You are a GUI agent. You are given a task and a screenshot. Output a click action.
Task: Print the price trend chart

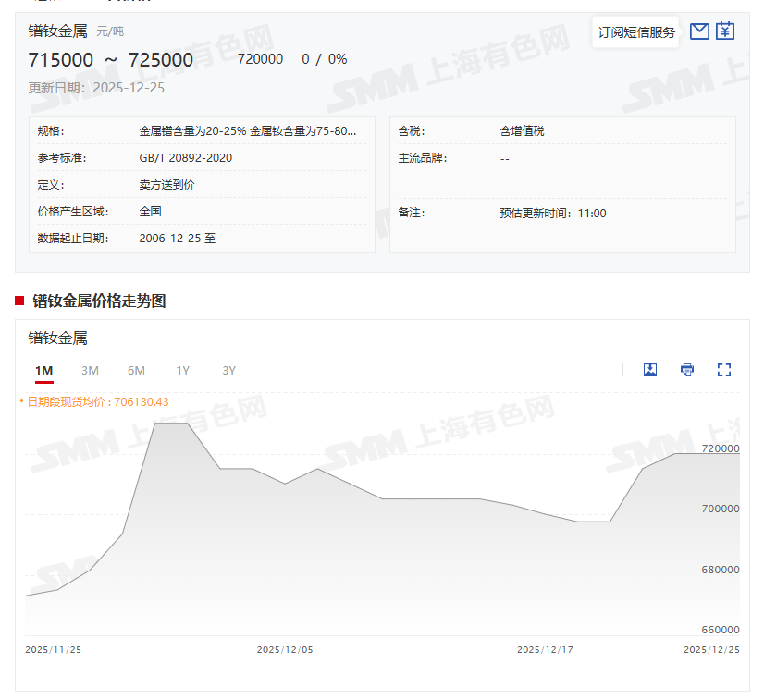click(x=687, y=370)
